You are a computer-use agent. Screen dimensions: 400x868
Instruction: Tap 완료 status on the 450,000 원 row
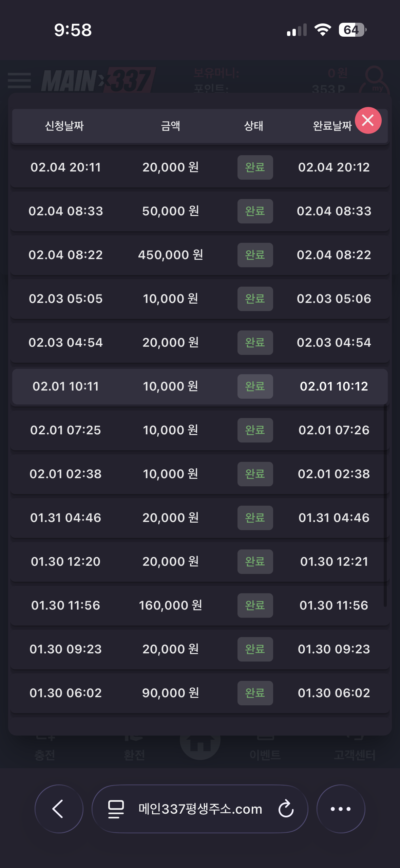tap(255, 255)
